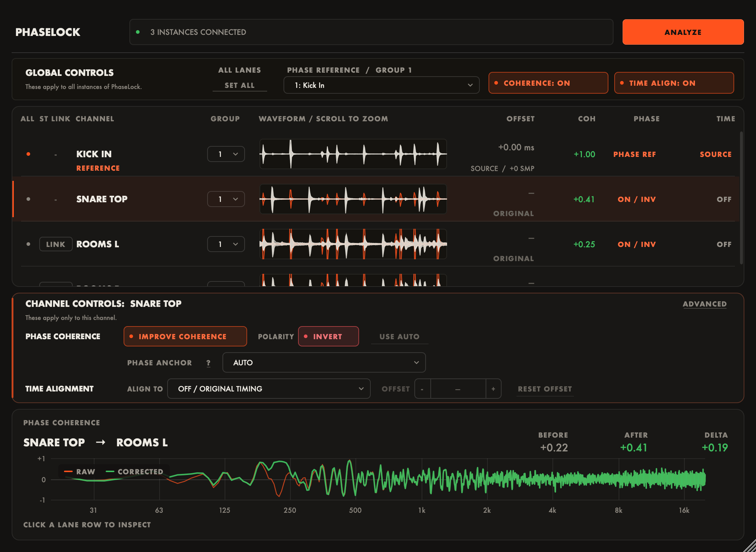Open the Phase Anchor AUTO dropdown
Viewport: 756px width, 552px height.
pyautogui.click(x=324, y=362)
